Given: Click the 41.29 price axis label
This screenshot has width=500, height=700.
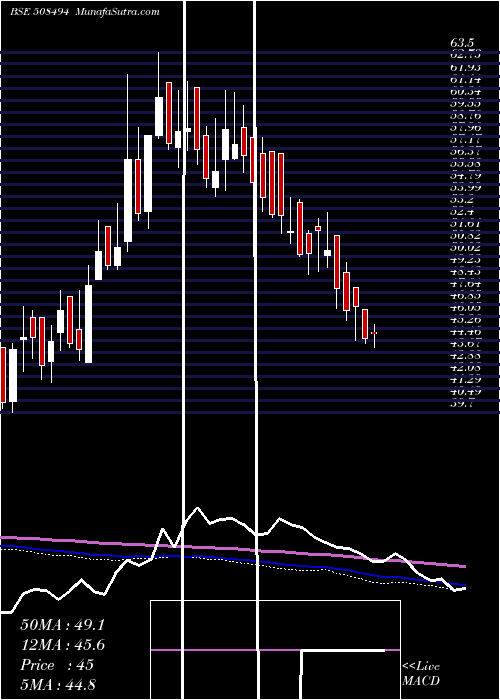Looking at the screenshot, I should click(x=466, y=380).
